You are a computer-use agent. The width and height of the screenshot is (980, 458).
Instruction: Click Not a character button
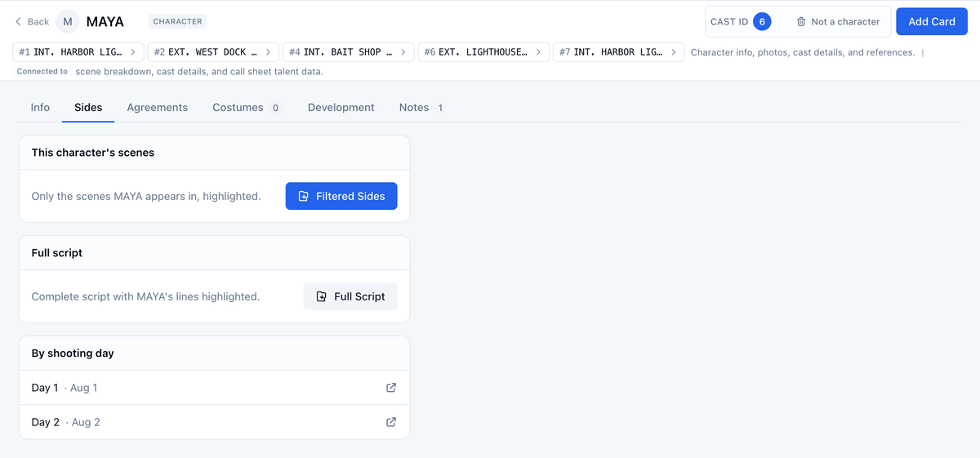click(838, 22)
